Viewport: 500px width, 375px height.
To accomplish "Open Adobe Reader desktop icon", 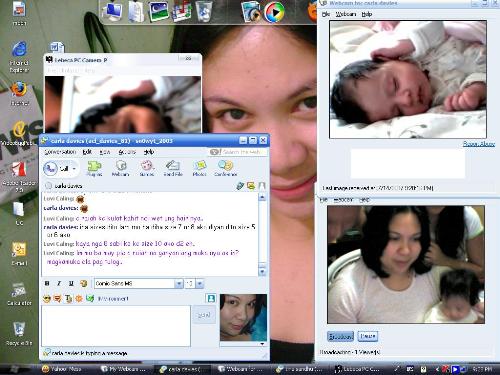I will pyautogui.click(x=19, y=177).
